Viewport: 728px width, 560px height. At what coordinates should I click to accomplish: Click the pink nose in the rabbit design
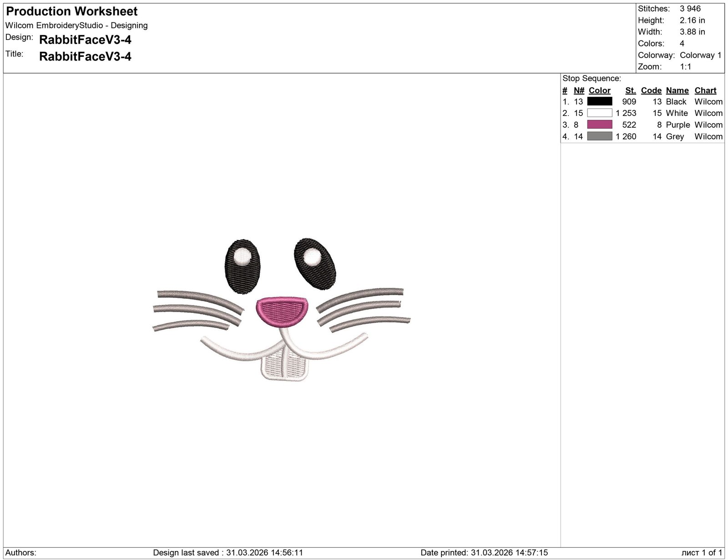point(282,312)
